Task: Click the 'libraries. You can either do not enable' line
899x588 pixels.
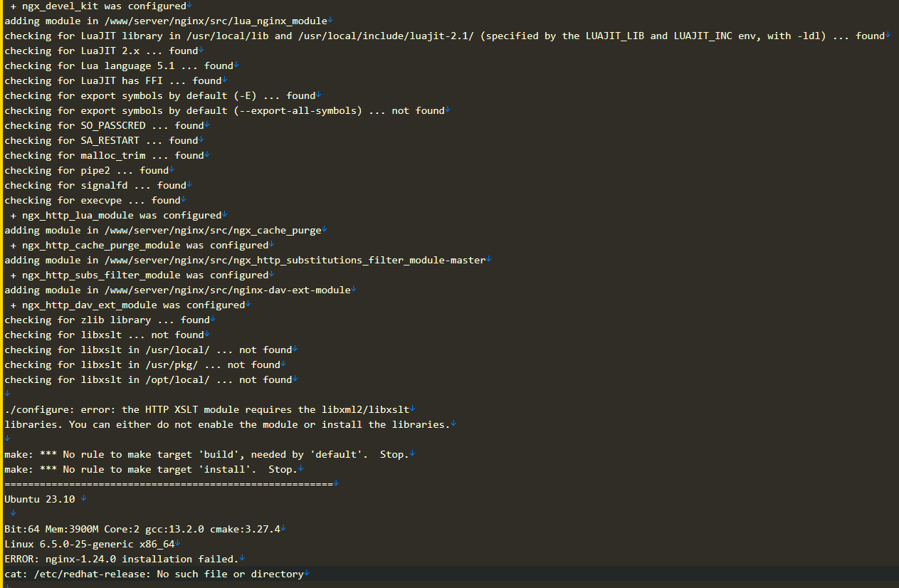Action: (227, 424)
